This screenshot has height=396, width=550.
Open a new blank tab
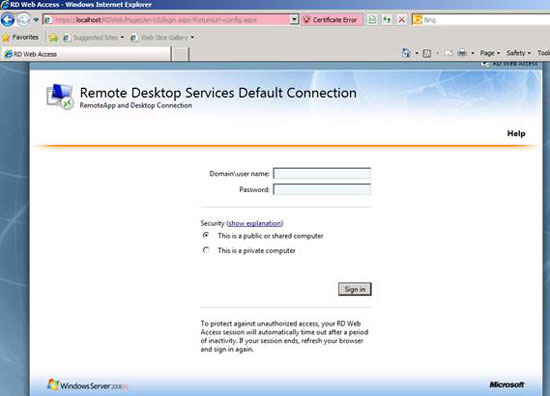(x=180, y=54)
